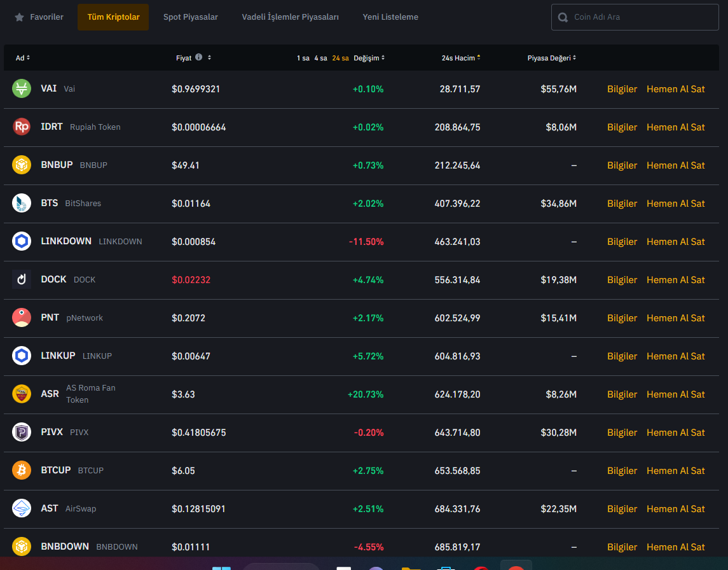This screenshot has height=570, width=728.
Task: Open the Favoriler tab
Action: pyautogui.click(x=39, y=17)
